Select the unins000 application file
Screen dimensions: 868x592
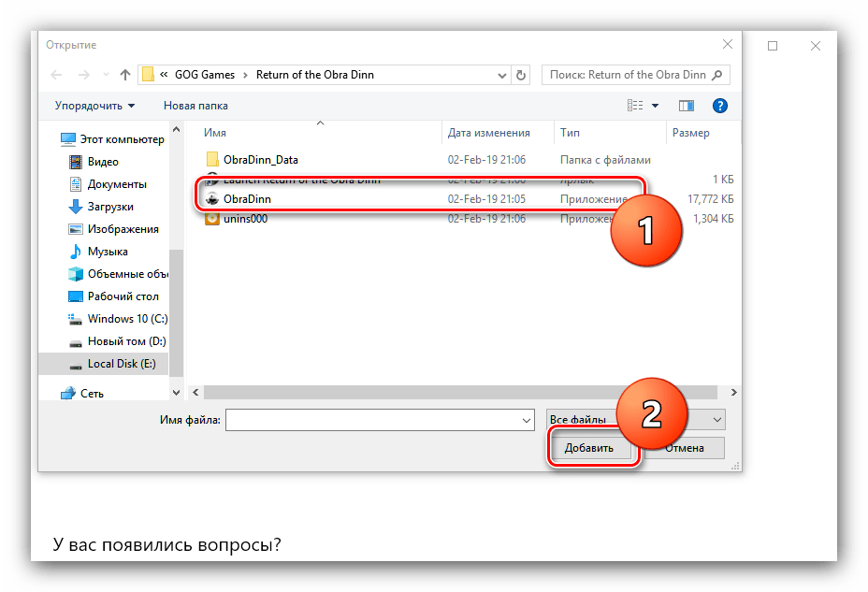coord(246,218)
